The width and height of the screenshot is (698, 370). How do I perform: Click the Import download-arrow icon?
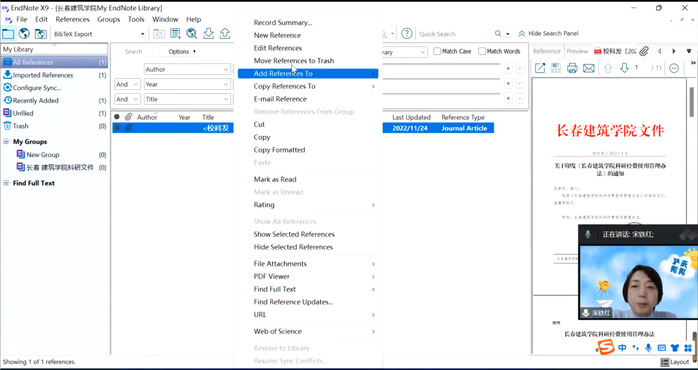pos(208,34)
